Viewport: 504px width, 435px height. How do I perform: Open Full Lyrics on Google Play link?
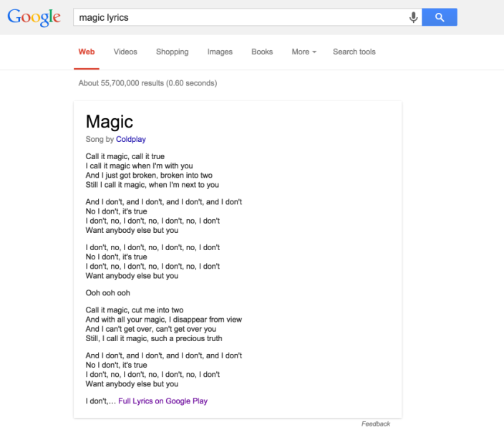(163, 401)
